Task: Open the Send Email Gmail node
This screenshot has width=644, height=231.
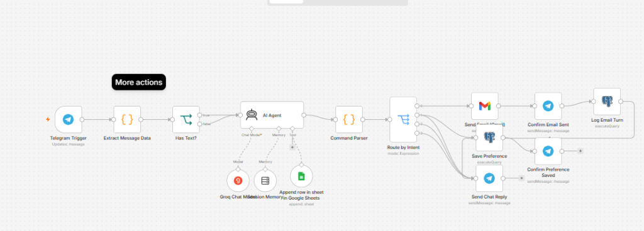Action: (485, 105)
